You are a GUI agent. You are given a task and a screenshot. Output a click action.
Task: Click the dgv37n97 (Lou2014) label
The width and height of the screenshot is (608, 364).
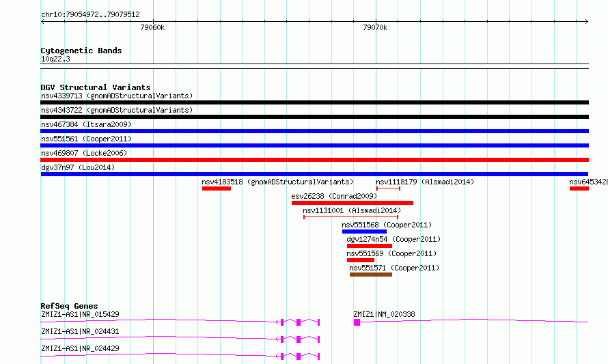(78, 167)
